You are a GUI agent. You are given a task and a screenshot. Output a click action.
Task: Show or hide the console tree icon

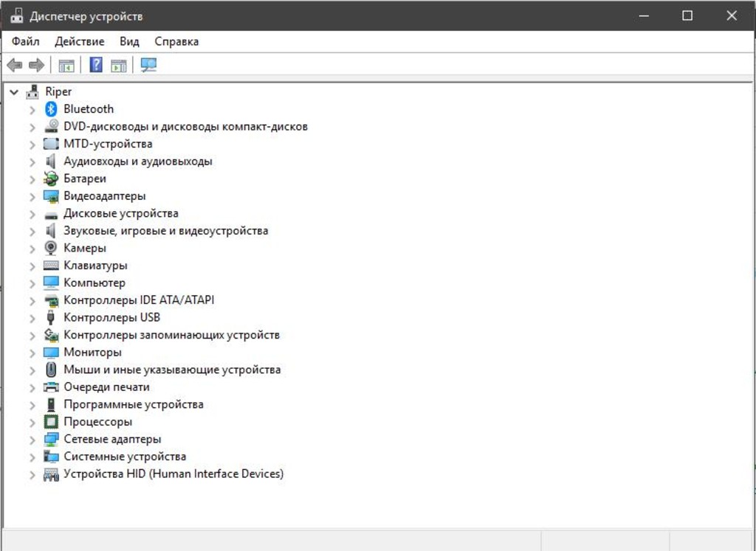point(66,65)
